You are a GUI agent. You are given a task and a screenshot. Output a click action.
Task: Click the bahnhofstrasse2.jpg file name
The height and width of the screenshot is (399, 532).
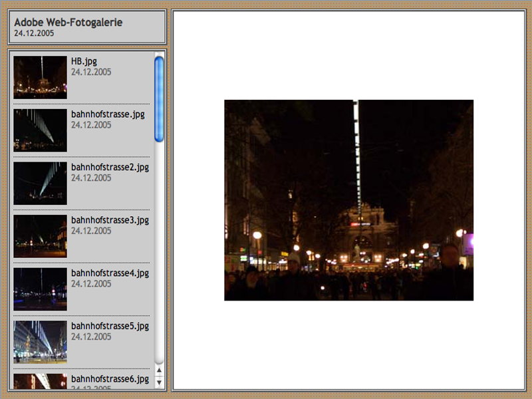click(x=110, y=168)
